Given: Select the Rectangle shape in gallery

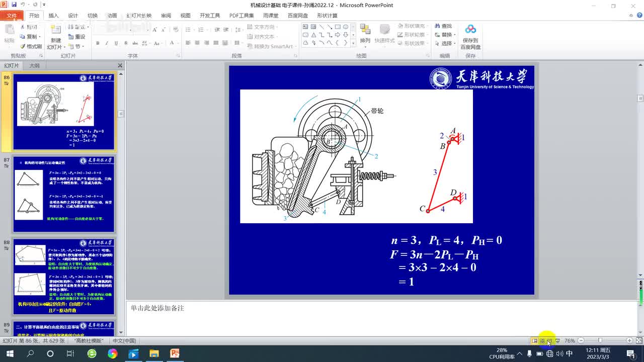Looking at the screenshot, I should coord(338,27).
